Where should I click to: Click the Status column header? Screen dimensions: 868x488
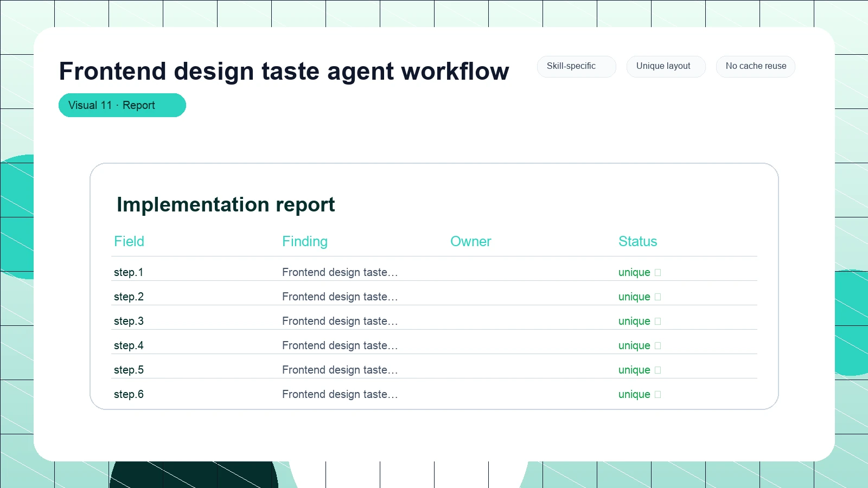coord(638,241)
